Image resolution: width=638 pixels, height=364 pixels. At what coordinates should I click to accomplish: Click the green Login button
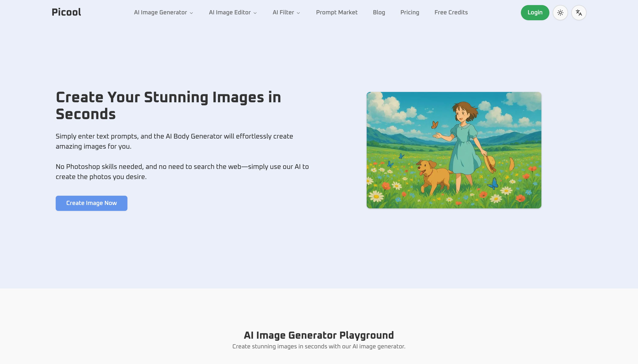pyautogui.click(x=535, y=12)
